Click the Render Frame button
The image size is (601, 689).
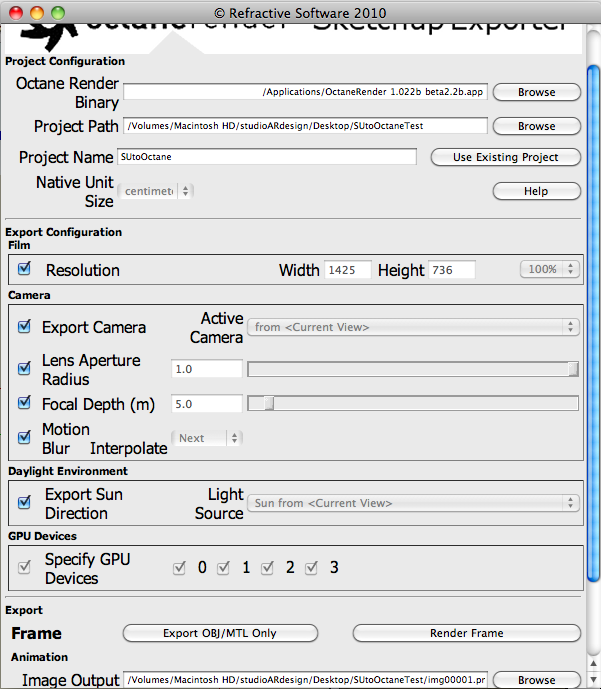pyautogui.click(x=467, y=633)
